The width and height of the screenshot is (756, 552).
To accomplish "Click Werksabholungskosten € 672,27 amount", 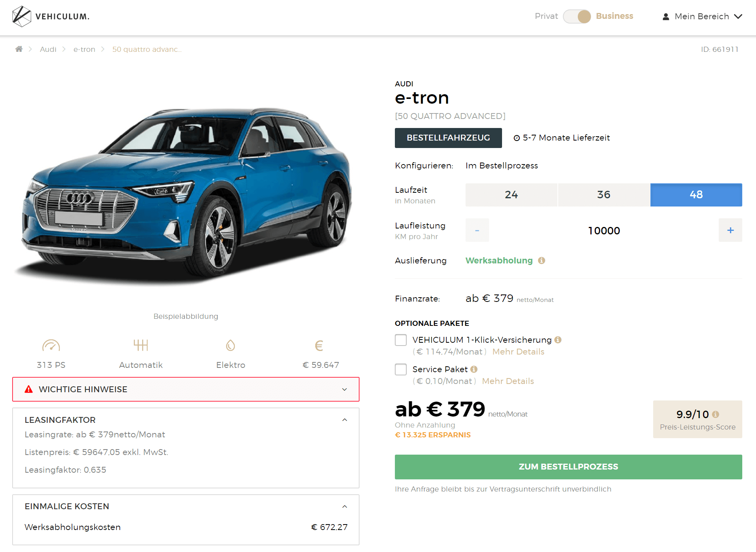I will 329,527.
